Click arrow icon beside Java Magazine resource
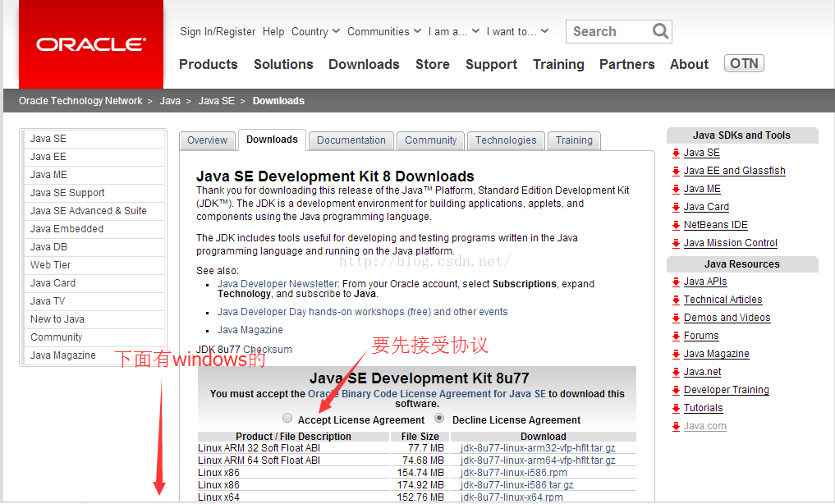 pos(676,355)
